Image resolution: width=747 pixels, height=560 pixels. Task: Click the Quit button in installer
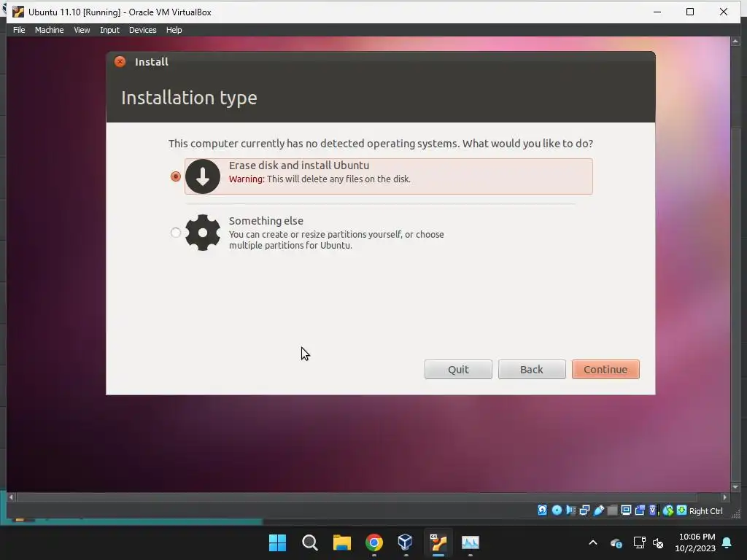click(x=458, y=370)
